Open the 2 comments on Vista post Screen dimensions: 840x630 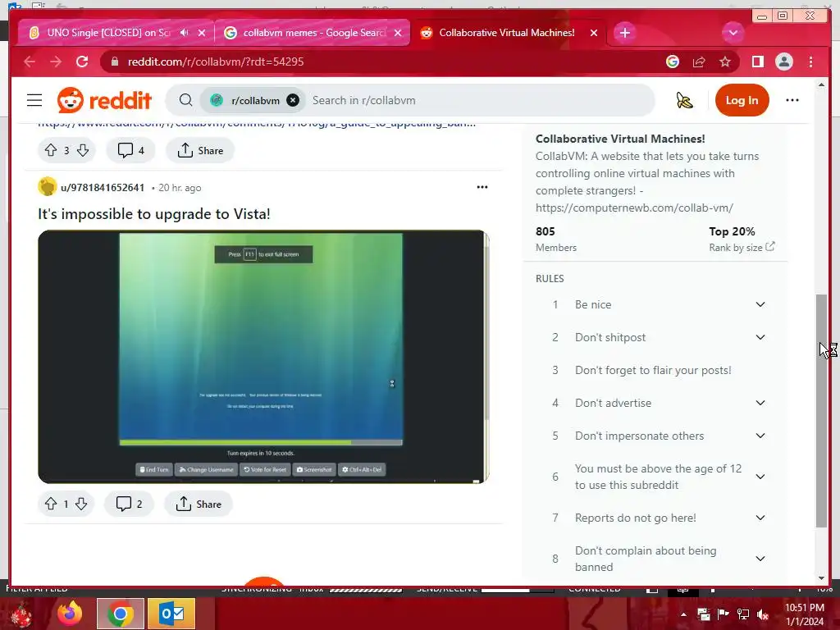tap(129, 504)
